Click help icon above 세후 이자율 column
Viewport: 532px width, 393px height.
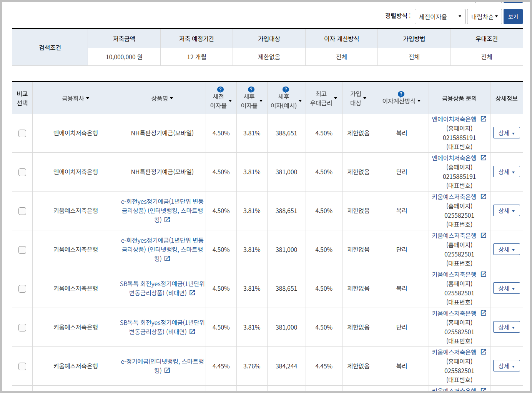(251, 90)
